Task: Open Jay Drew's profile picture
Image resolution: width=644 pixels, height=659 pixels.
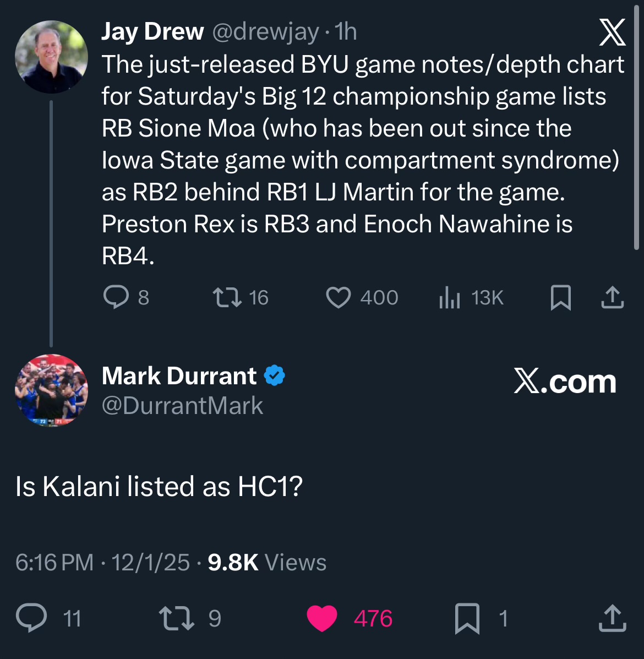Action: click(51, 57)
